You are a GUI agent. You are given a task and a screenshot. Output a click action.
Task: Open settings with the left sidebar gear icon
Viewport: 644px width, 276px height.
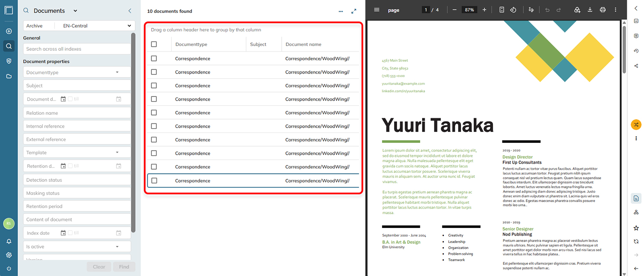(x=9, y=255)
